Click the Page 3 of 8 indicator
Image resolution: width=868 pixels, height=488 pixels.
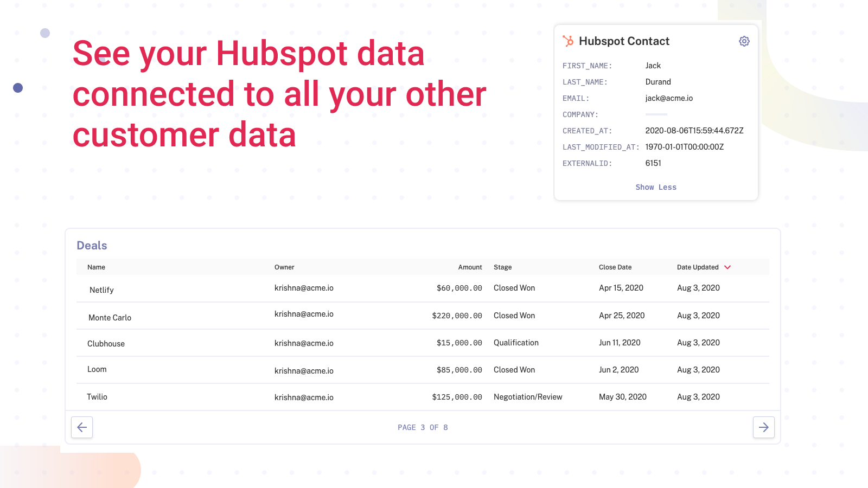(423, 427)
